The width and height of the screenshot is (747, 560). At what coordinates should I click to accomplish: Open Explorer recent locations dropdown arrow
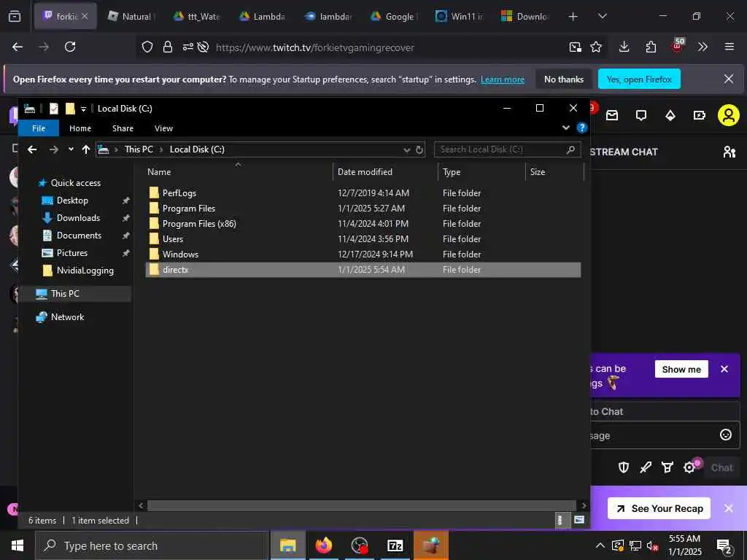71,149
